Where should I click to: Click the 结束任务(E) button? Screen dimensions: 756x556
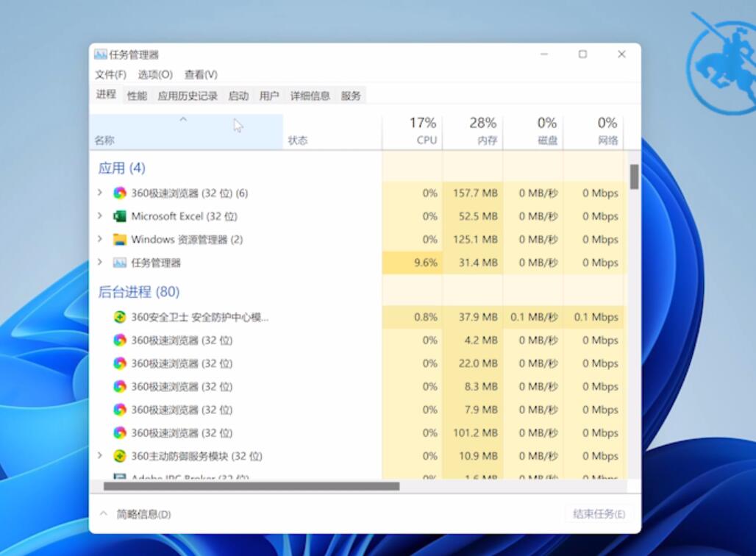599,515
